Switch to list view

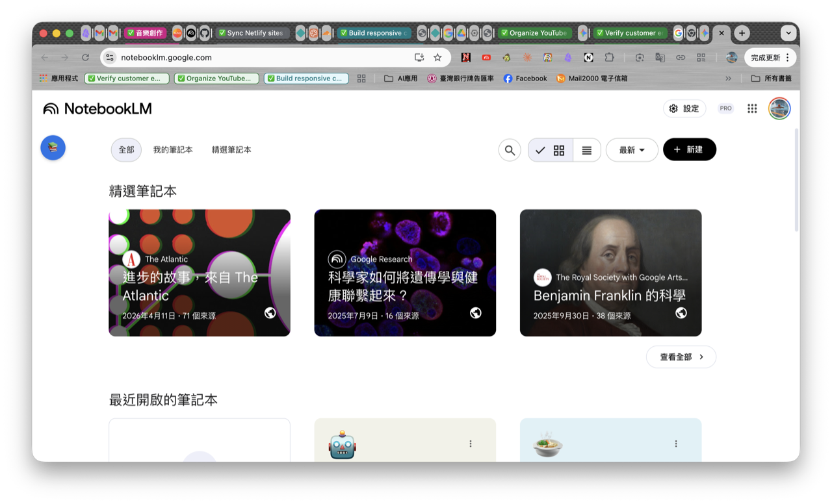click(x=587, y=150)
